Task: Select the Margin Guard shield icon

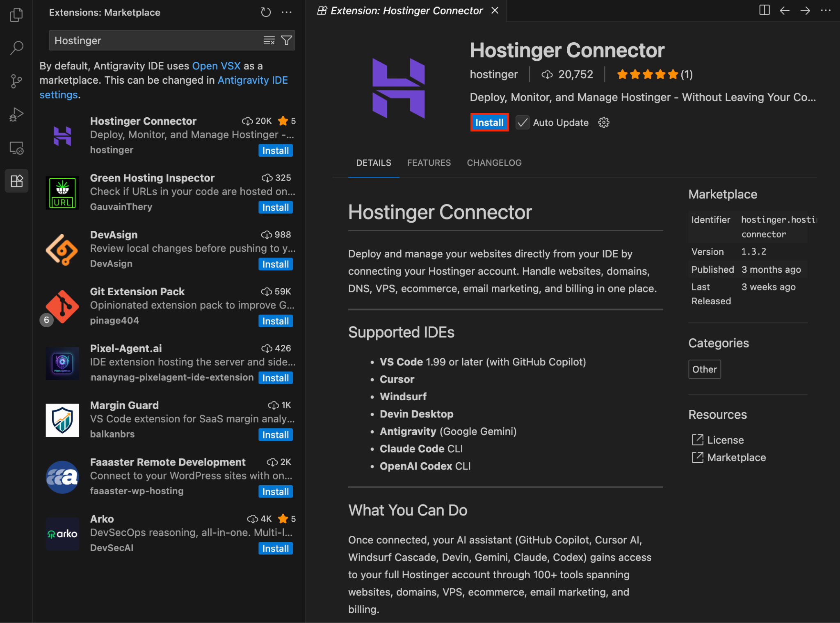Action: (62, 420)
